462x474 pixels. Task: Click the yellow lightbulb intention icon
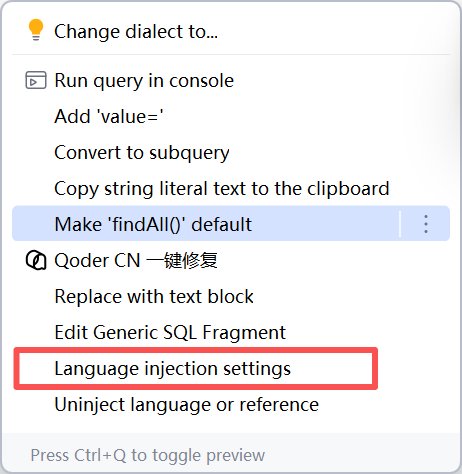coord(36,30)
